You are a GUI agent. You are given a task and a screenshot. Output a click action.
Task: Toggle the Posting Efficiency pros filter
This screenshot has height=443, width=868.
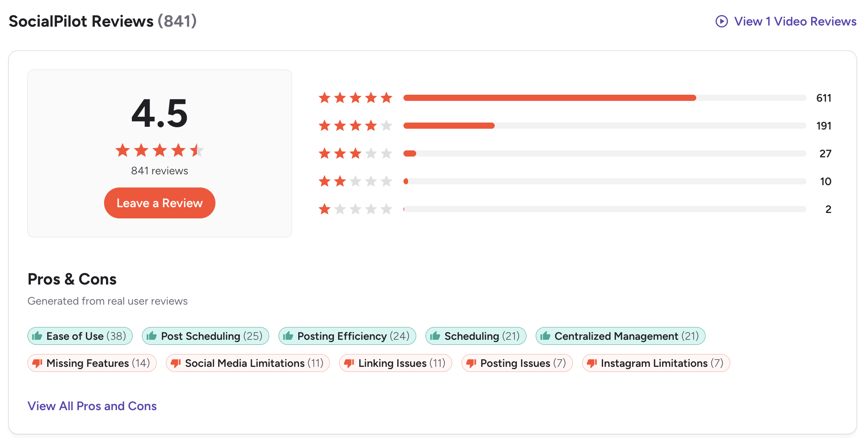(x=347, y=336)
